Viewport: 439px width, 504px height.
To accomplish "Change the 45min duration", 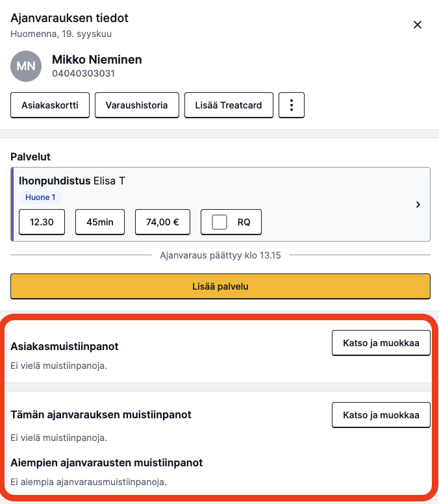I will (100, 222).
